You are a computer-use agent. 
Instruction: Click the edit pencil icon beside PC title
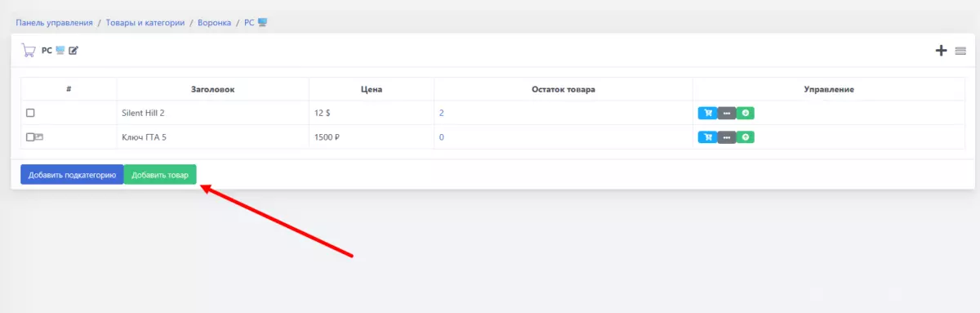coord(73,51)
